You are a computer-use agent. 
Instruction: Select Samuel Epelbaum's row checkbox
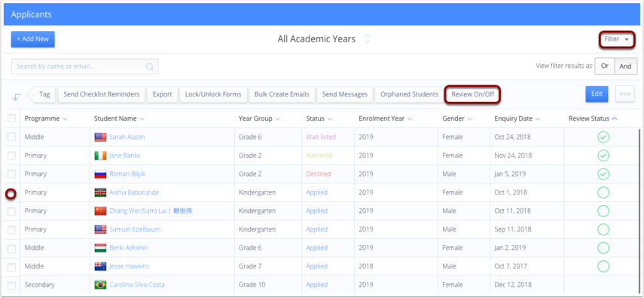pos(11,229)
